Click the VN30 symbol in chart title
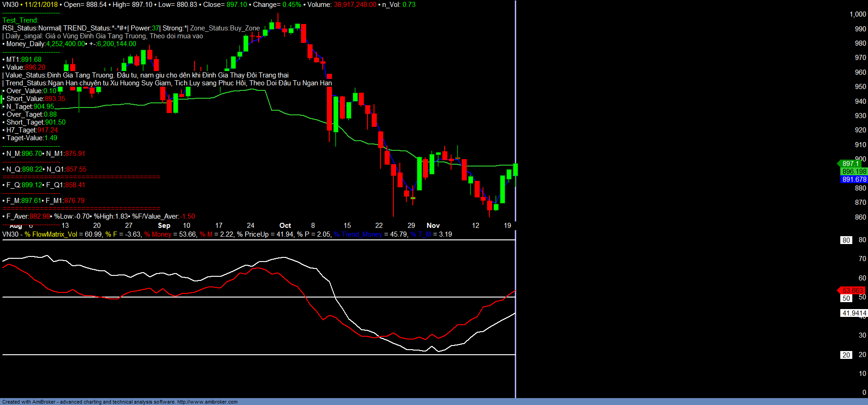Image resolution: width=868 pixels, height=405 pixels. coord(10,5)
